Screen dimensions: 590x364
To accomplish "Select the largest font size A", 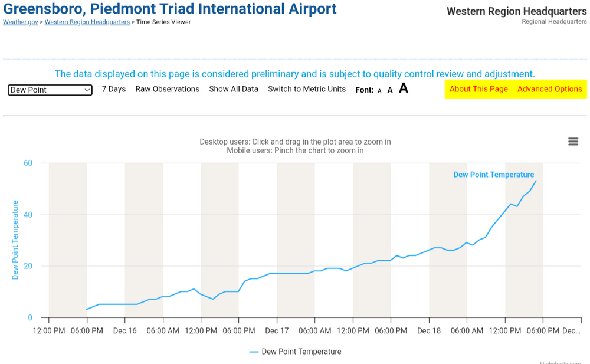I will (x=404, y=88).
